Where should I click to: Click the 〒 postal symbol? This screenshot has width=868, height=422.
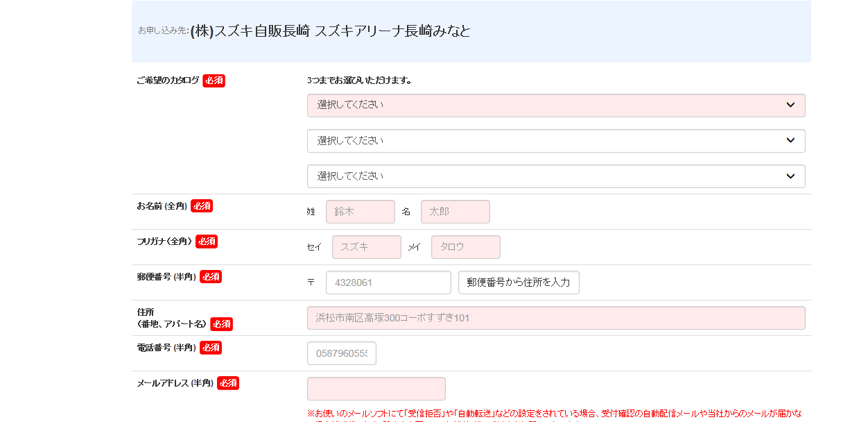point(311,282)
